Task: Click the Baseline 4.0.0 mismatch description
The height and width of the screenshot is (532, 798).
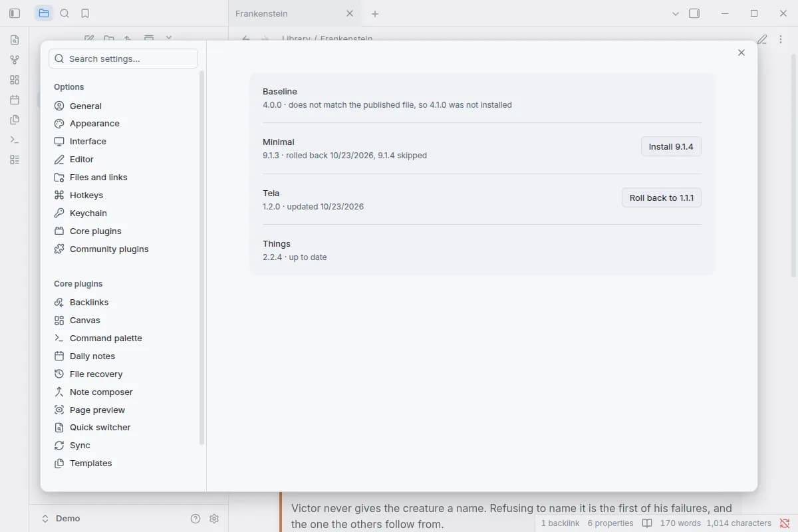Action: (387, 105)
